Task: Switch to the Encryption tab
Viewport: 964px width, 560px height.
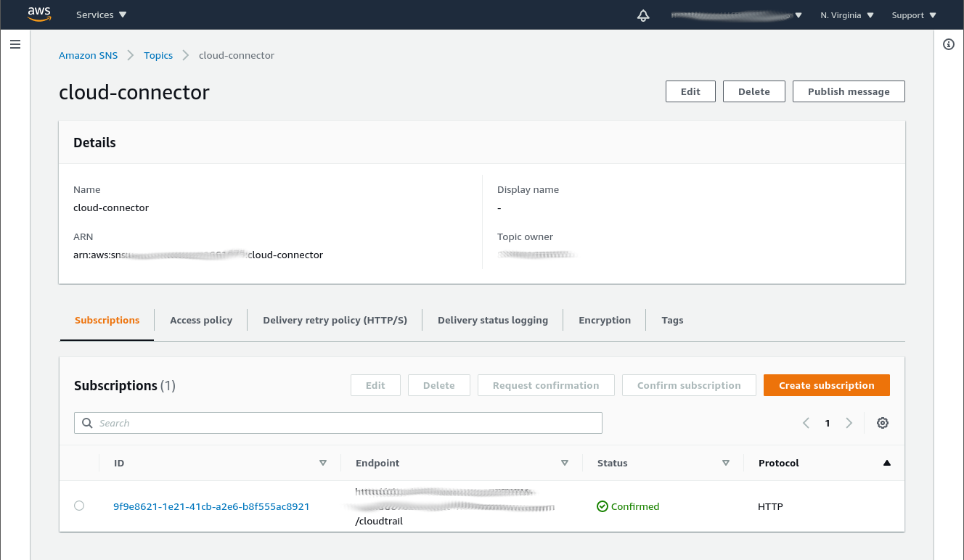Action: point(605,320)
